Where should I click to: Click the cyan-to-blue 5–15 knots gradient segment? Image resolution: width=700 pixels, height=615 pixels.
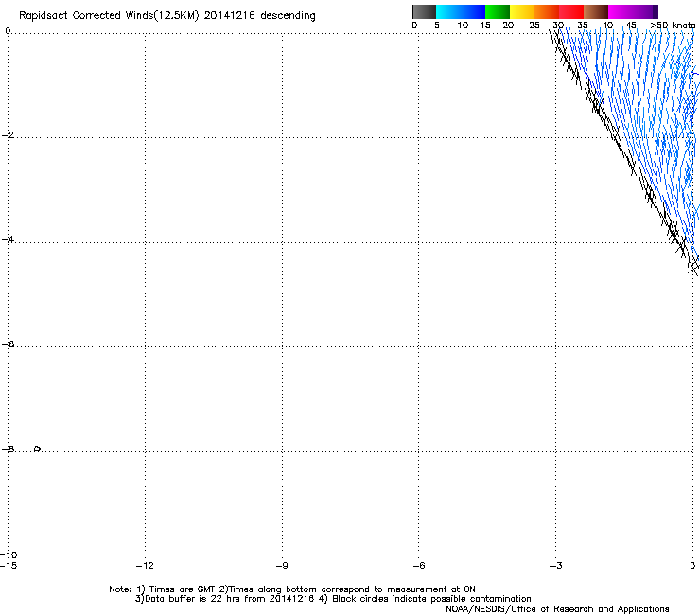click(x=461, y=11)
